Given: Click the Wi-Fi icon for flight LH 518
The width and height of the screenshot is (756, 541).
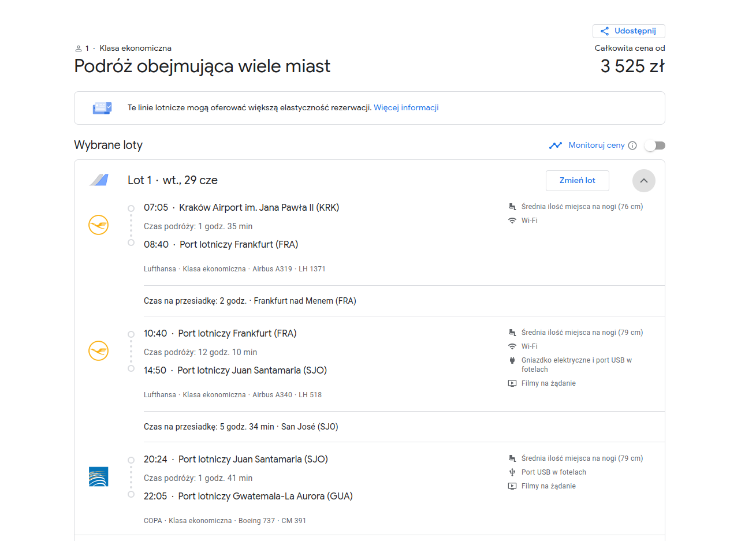Looking at the screenshot, I should (512, 346).
